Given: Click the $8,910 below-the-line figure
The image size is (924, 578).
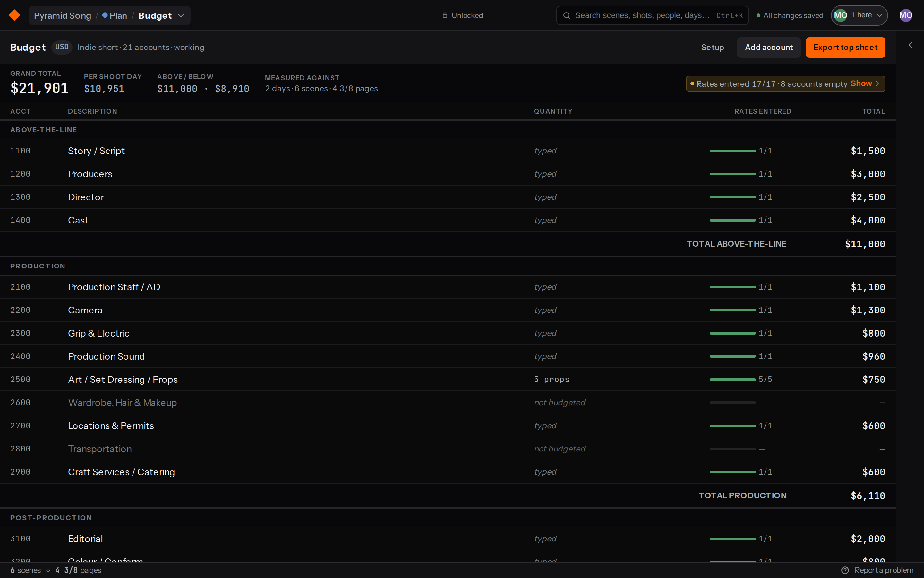Looking at the screenshot, I should click(x=232, y=89).
